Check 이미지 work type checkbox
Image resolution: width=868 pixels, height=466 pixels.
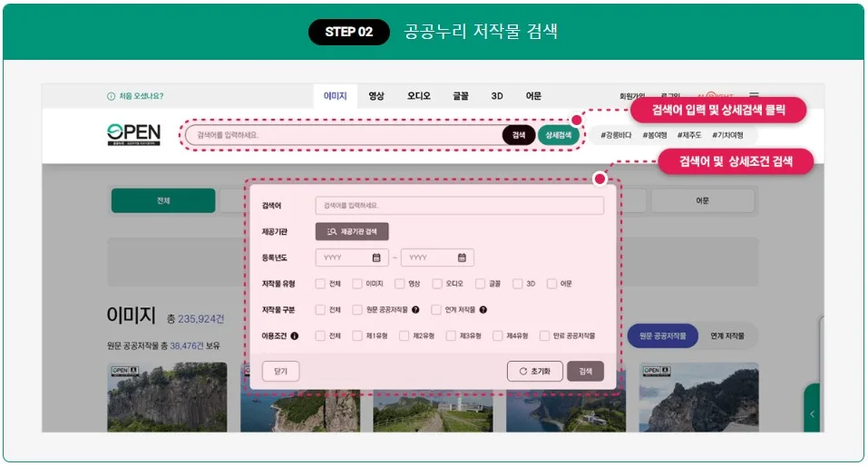[x=357, y=284]
